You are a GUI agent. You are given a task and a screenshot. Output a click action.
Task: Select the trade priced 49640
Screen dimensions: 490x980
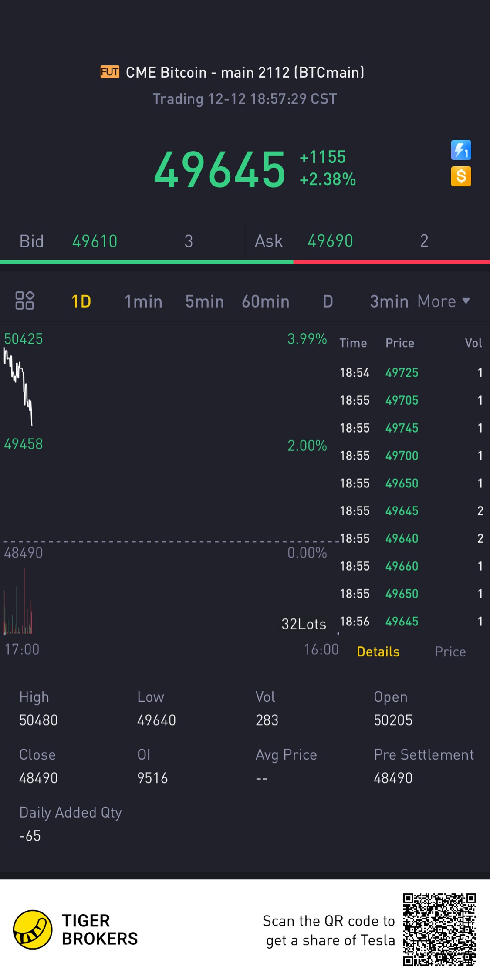[411, 538]
